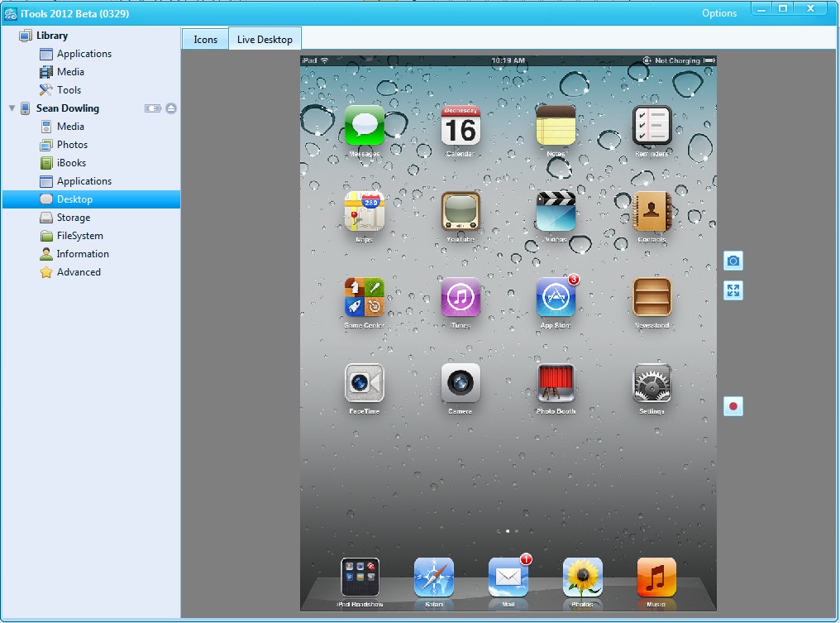
Task: Start recording with the red dot button
Action: [733, 406]
